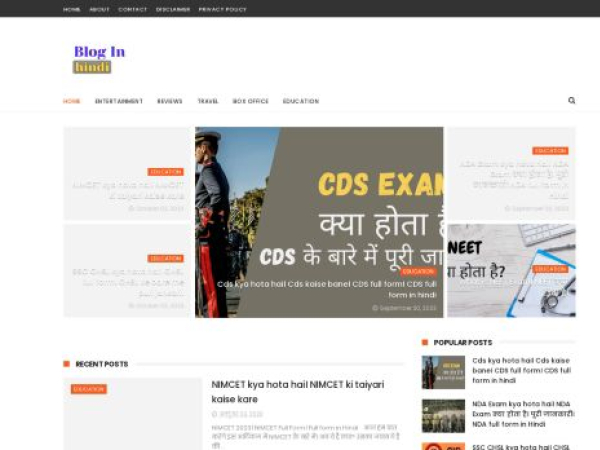Select Entertainment in main navigation
Viewport: 600px width, 450px height.
pos(119,101)
